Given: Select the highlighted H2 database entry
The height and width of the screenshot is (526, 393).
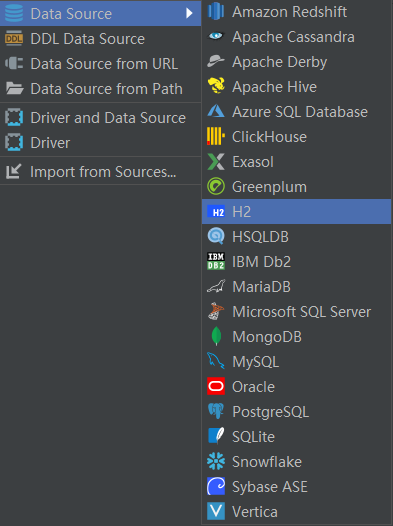Looking at the screenshot, I should pyautogui.click(x=296, y=212).
